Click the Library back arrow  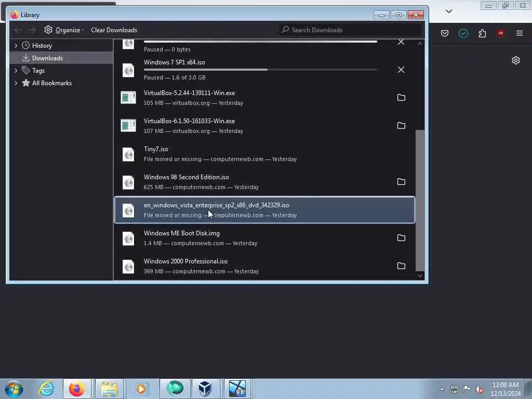pos(18,30)
